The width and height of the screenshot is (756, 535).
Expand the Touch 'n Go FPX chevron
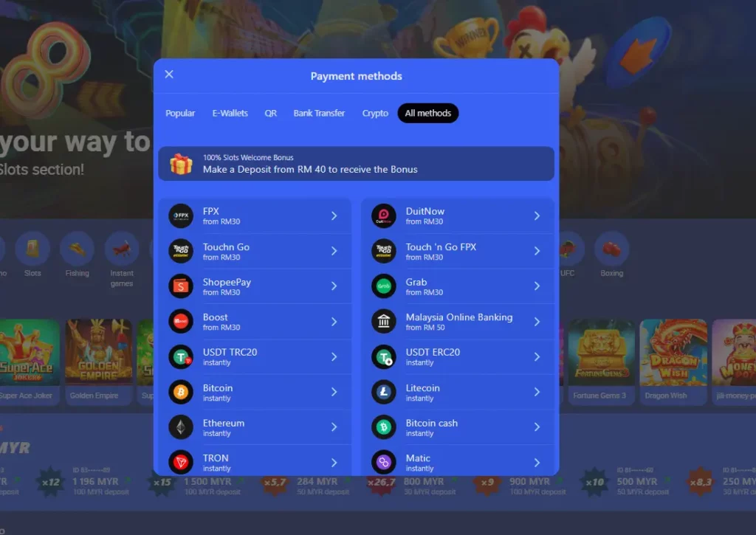coord(537,251)
